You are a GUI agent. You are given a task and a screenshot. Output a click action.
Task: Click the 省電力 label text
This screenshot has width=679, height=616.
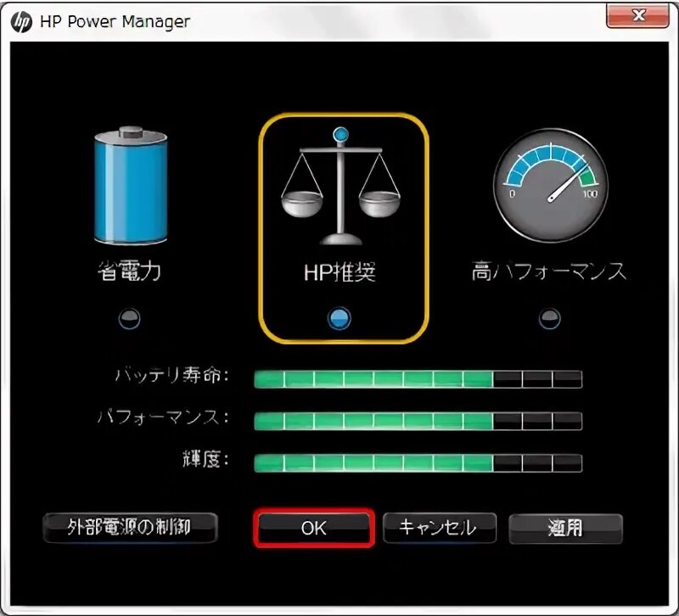[x=130, y=272]
